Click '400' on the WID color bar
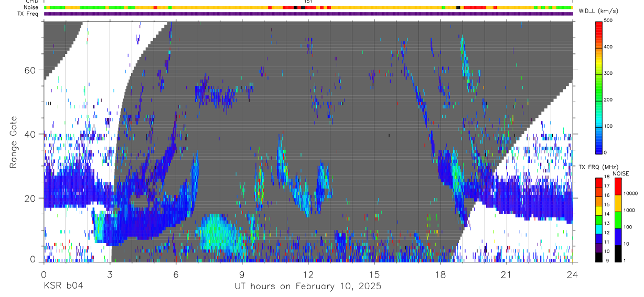Screen dimensions: 644x297 (x=608, y=47)
